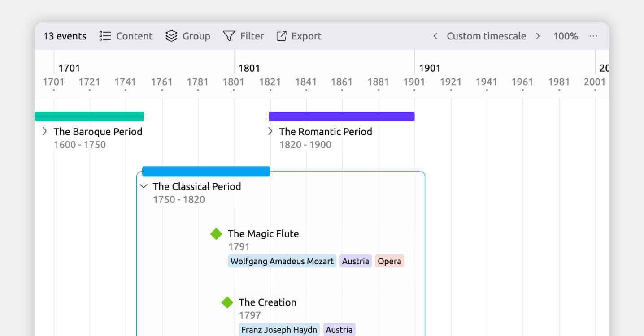Click the 1750 - 1820 date range
Viewport: 644px width, 336px height.
tap(179, 199)
